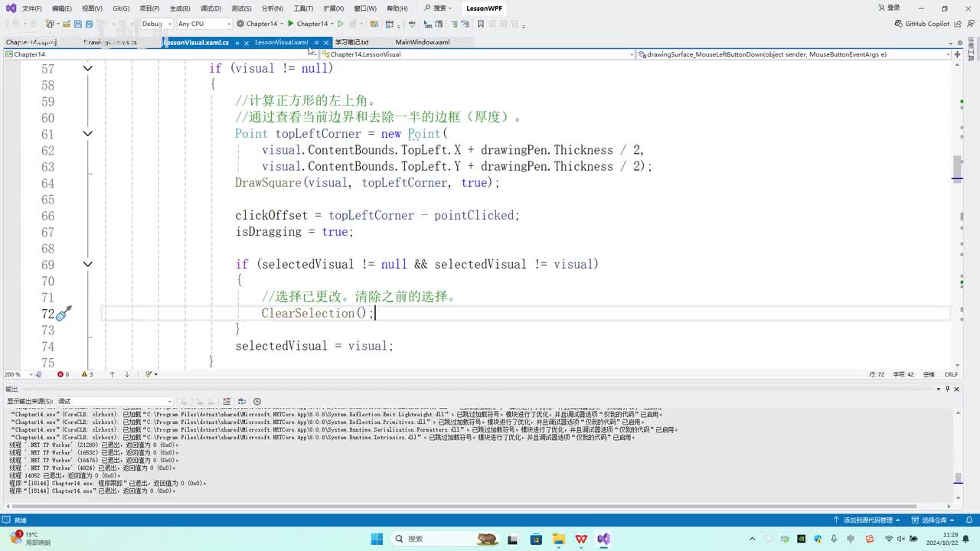Screen dimensions: 980x551
Task: Click the start without debugging outline play icon
Action: pos(341,24)
